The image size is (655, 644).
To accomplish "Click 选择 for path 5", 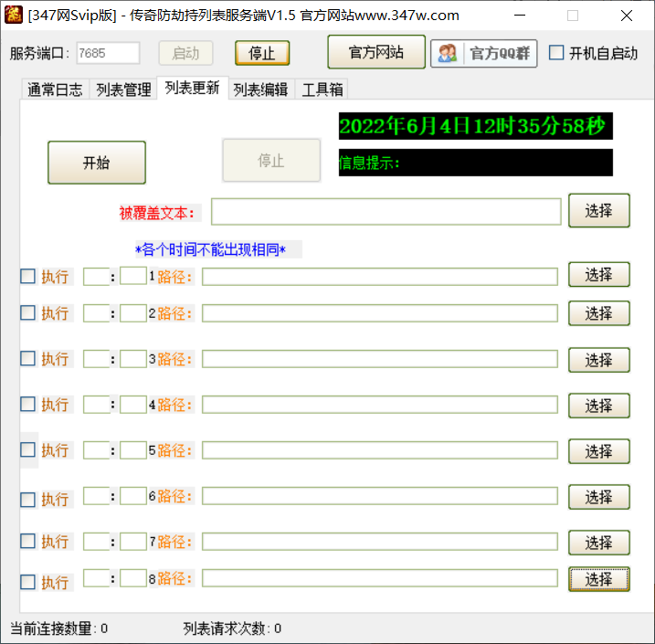I will (x=599, y=451).
